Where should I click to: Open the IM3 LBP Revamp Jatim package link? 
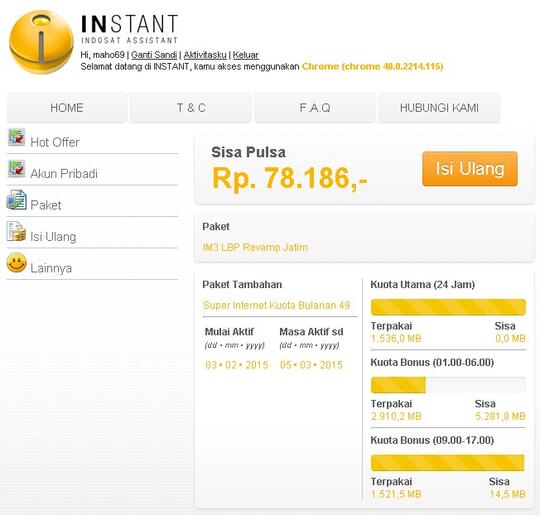pyautogui.click(x=255, y=247)
